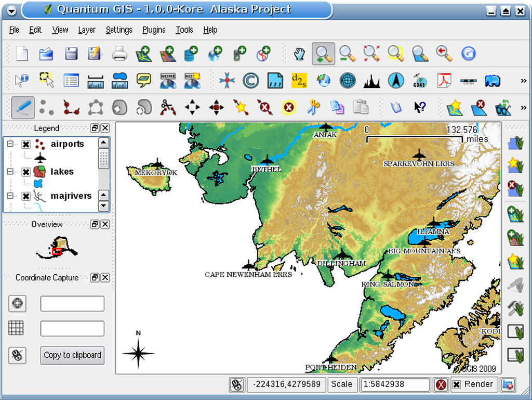The image size is (532, 400).
Task: Click the lower coordinate capture text field
Action: click(x=72, y=328)
